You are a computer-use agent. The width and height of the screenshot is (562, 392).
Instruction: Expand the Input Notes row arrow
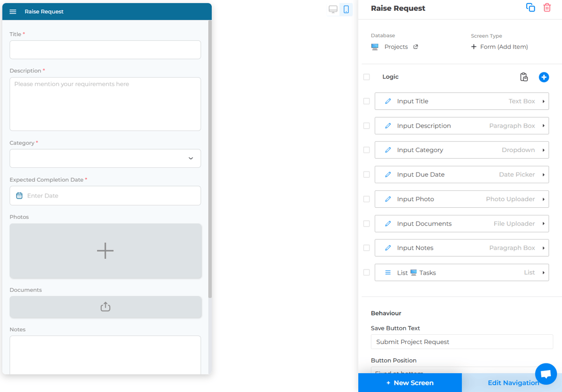pos(543,248)
